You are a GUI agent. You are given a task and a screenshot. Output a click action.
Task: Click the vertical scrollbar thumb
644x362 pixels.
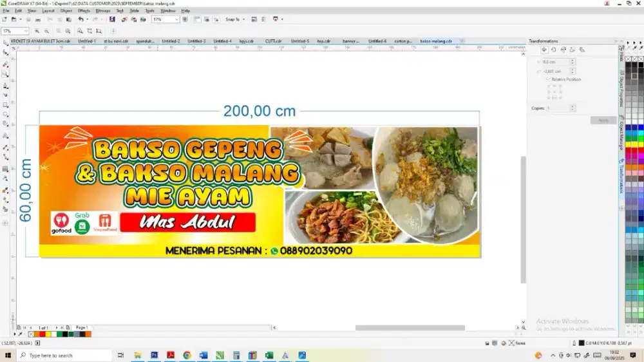click(x=523, y=220)
